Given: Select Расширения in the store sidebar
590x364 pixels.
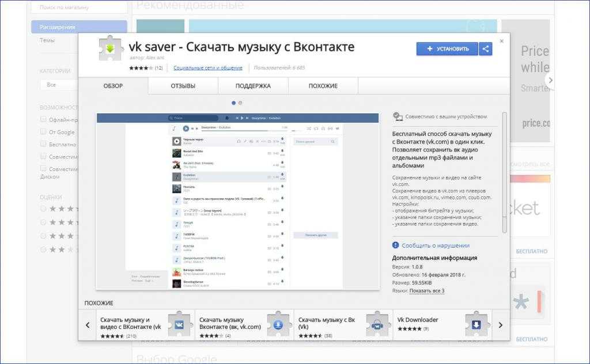Looking at the screenshot, I should (79, 27).
